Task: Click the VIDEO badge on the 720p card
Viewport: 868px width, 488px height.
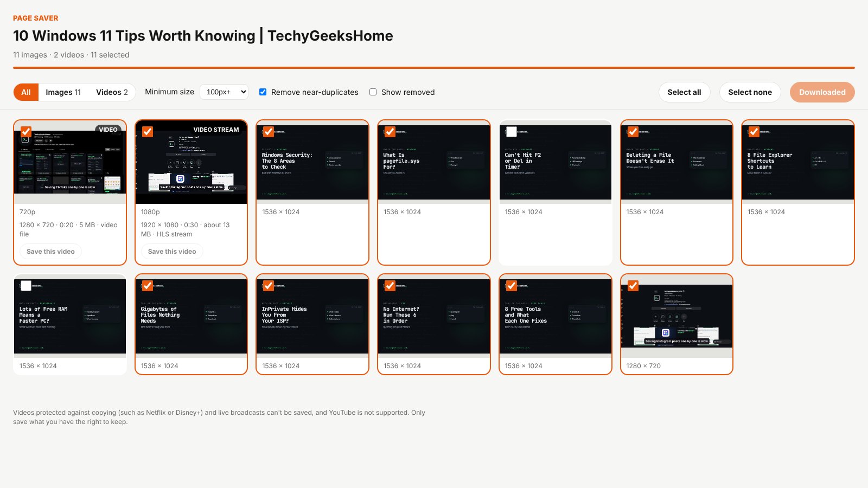Action: [108, 130]
